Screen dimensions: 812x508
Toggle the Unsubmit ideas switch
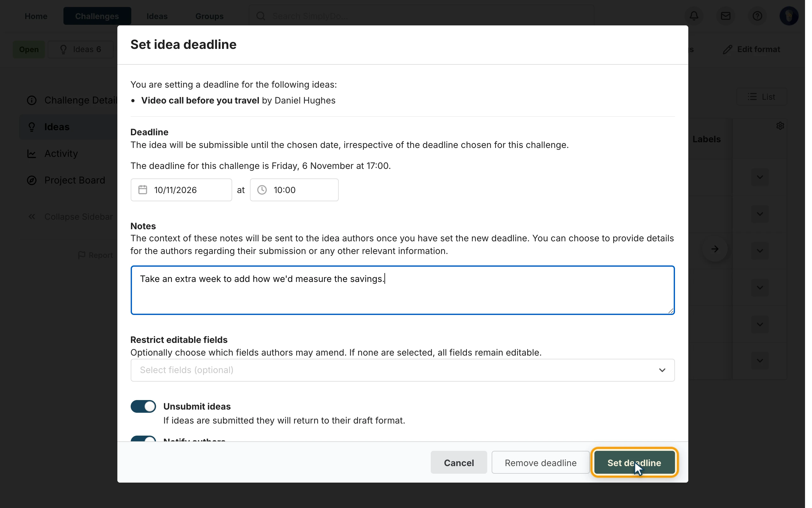pyautogui.click(x=143, y=406)
